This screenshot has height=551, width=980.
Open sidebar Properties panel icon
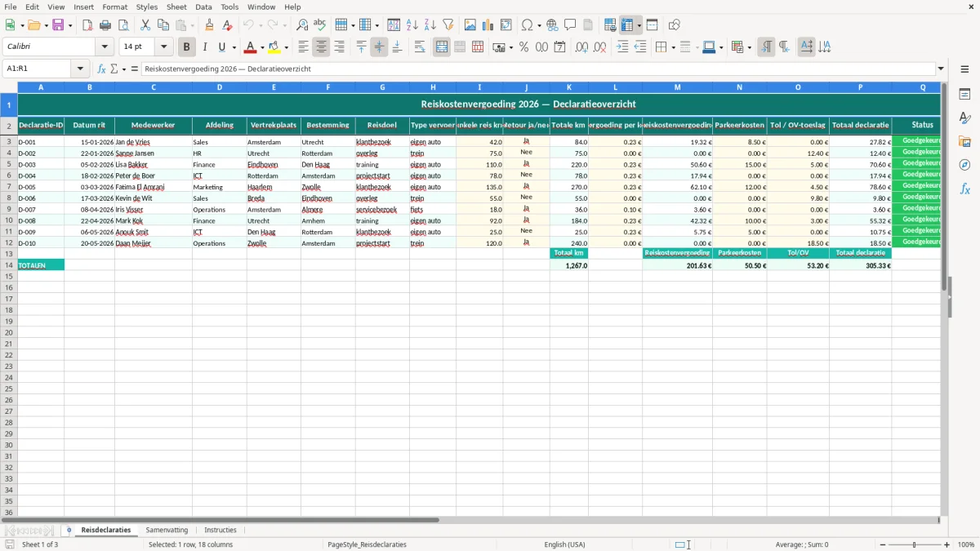tap(964, 95)
